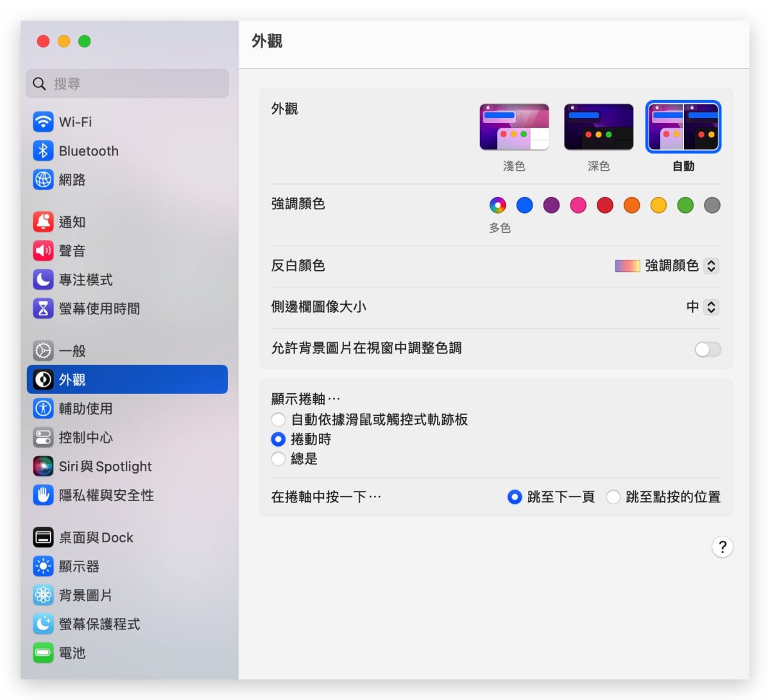
Task: Open Wi-Fi settings via its icon
Action: [43, 122]
